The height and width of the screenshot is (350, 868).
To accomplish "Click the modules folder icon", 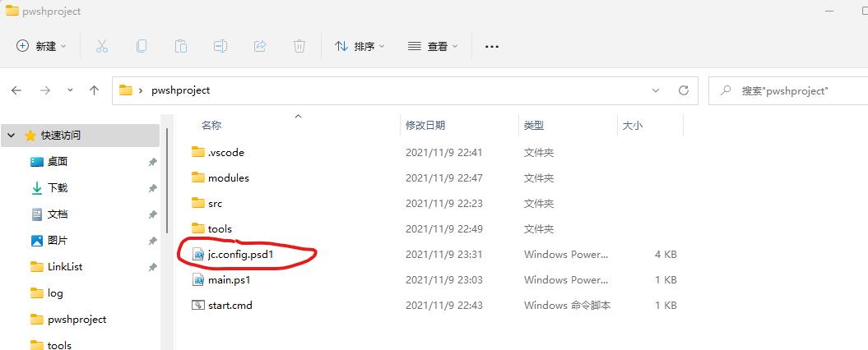I will (x=197, y=177).
